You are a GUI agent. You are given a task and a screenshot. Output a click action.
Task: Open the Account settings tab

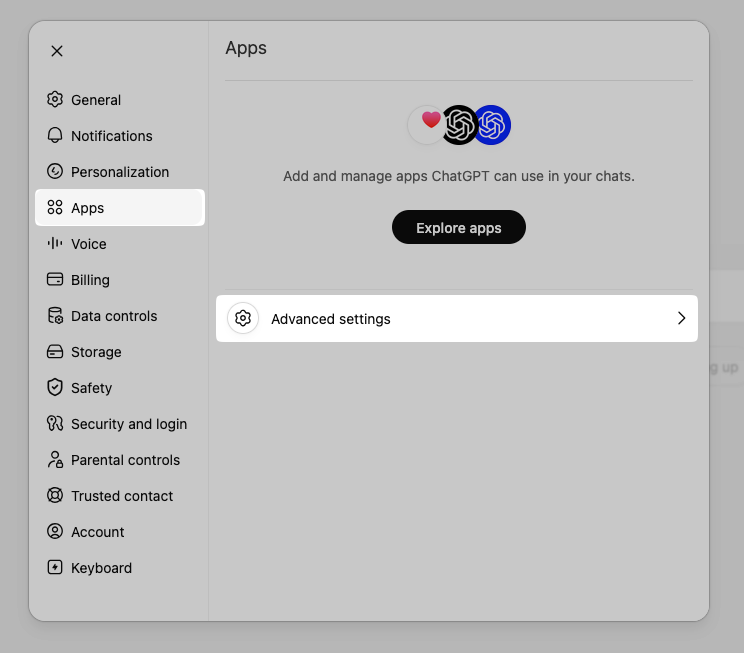(x=120, y=532)
